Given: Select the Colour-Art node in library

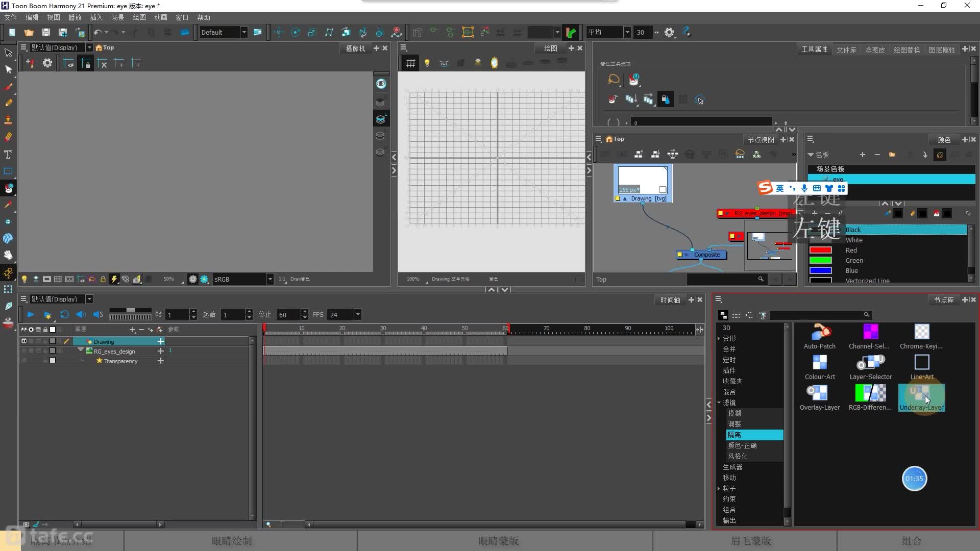Looking at the screenshot, I should pos(820,367).
